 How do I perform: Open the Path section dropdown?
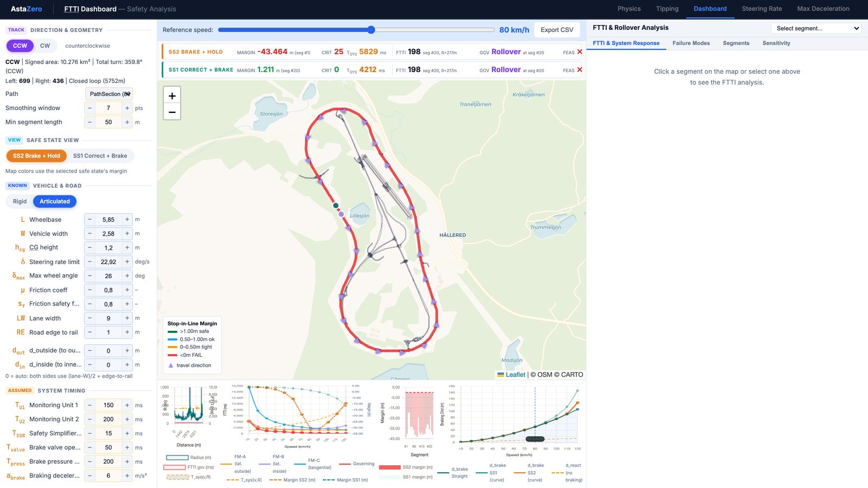pos(109,94)
